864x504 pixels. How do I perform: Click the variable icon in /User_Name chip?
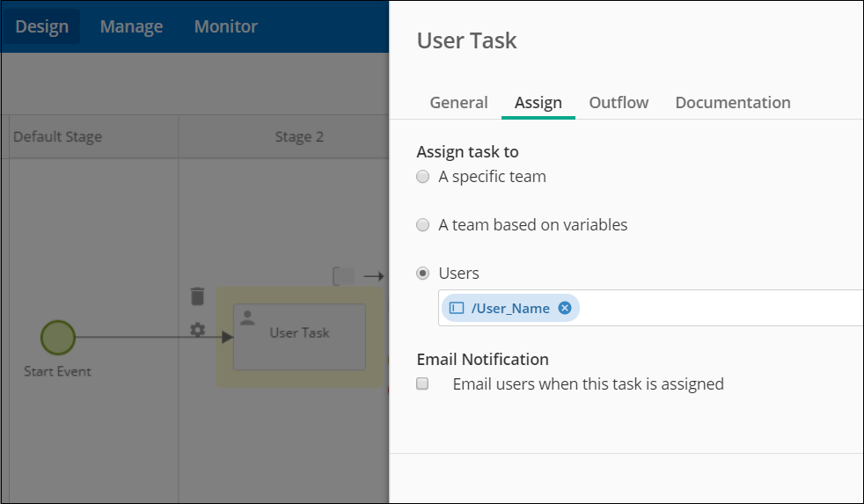pos(457,308)
